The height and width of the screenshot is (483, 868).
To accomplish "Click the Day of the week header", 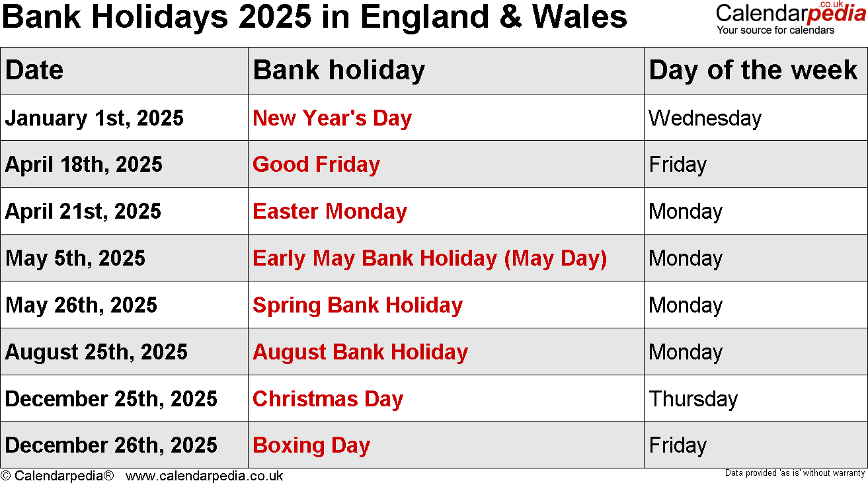I will pyautogui.click(x=753, y=70).
